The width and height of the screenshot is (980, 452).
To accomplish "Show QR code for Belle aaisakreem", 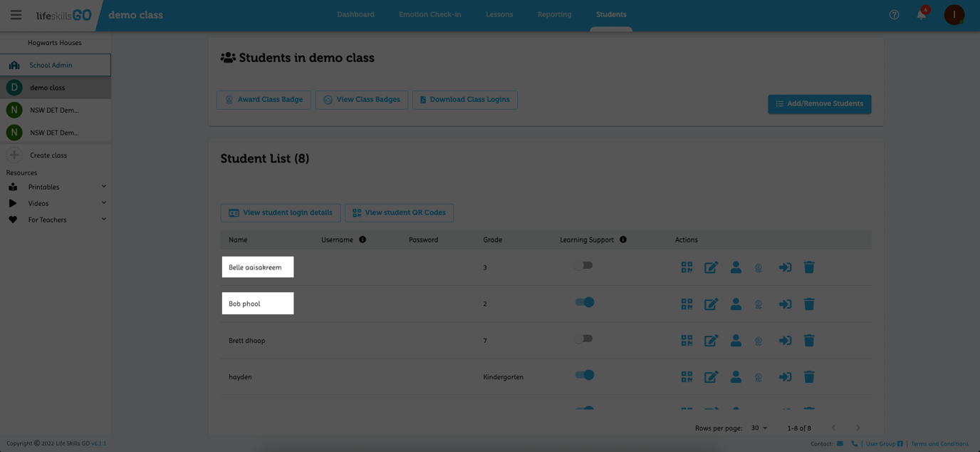I will (687, 267).
